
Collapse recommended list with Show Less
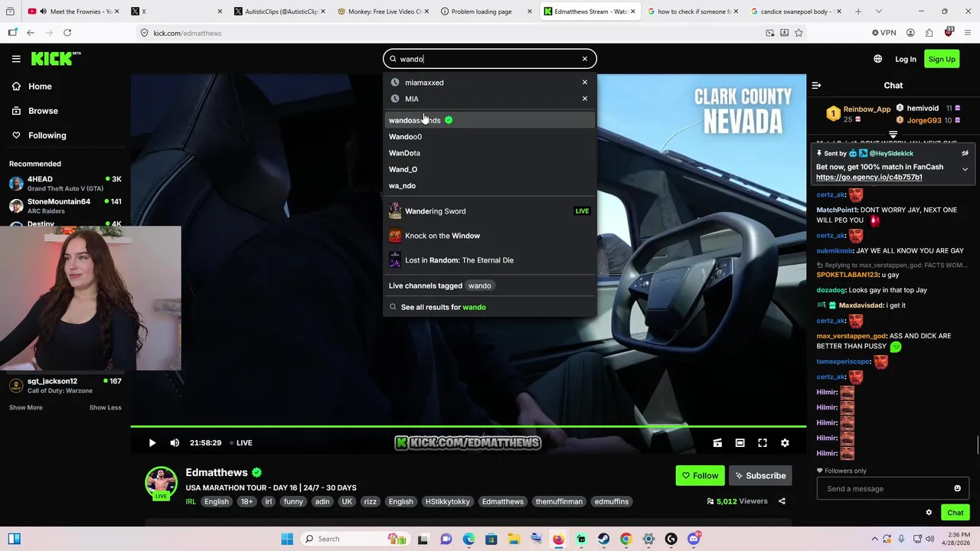click(x=105, y=408)
